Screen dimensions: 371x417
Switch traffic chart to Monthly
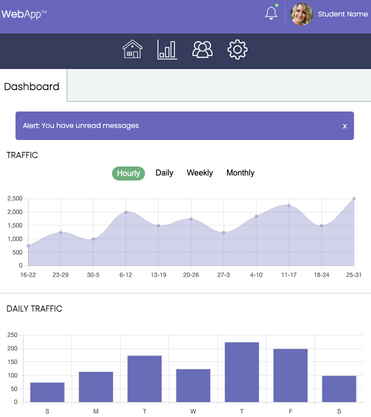240,173
